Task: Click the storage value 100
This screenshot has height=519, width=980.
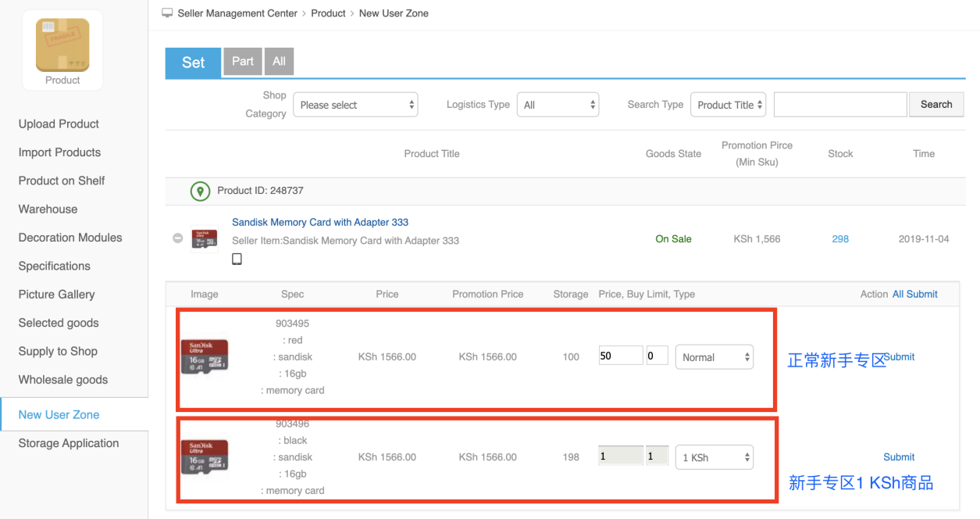Action: click(x=571, y=357)
